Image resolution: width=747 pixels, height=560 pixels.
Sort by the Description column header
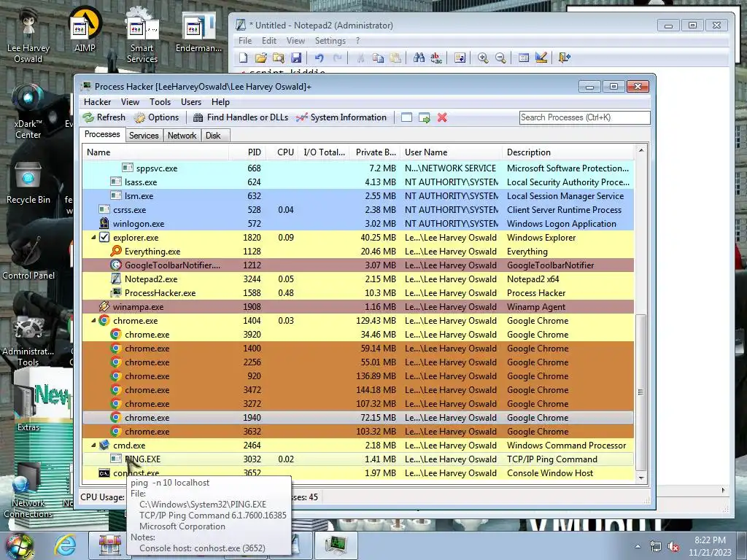click(568, 152)
